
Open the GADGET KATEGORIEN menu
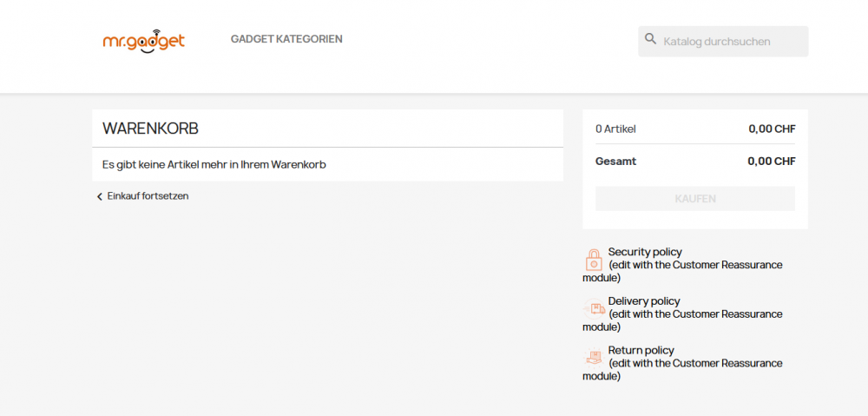point(286,39)
